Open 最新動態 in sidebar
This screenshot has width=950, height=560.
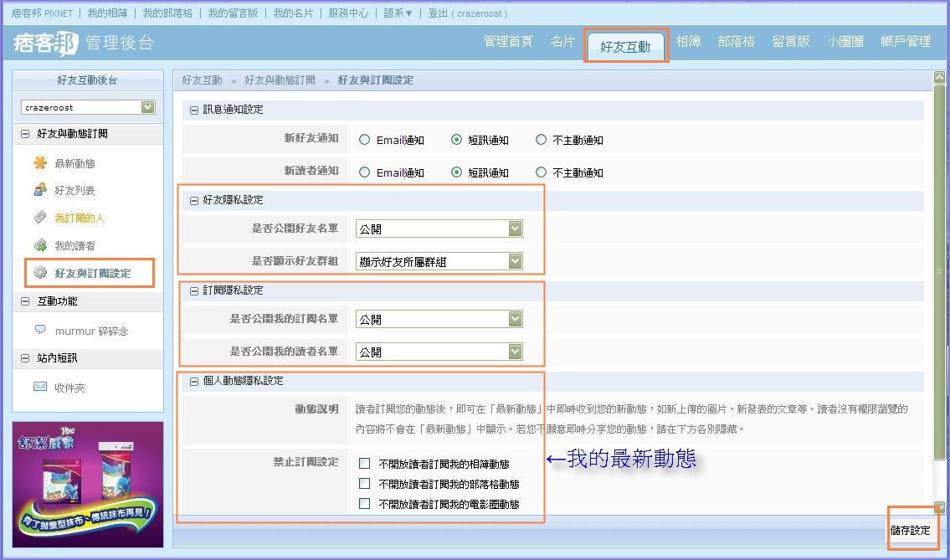coord(74,163)
